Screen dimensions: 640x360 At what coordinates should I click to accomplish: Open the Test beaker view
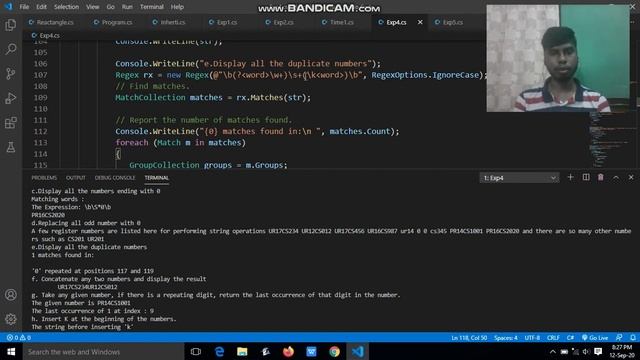point(11,147)
